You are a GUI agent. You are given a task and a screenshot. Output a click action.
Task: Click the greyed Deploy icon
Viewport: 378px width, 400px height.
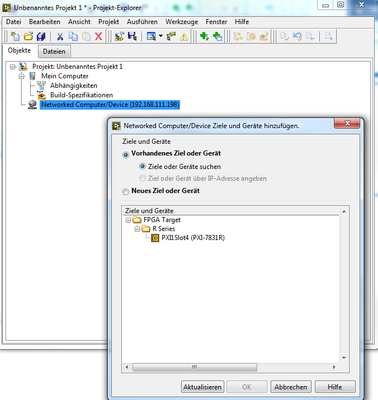[x=264, y=36]
